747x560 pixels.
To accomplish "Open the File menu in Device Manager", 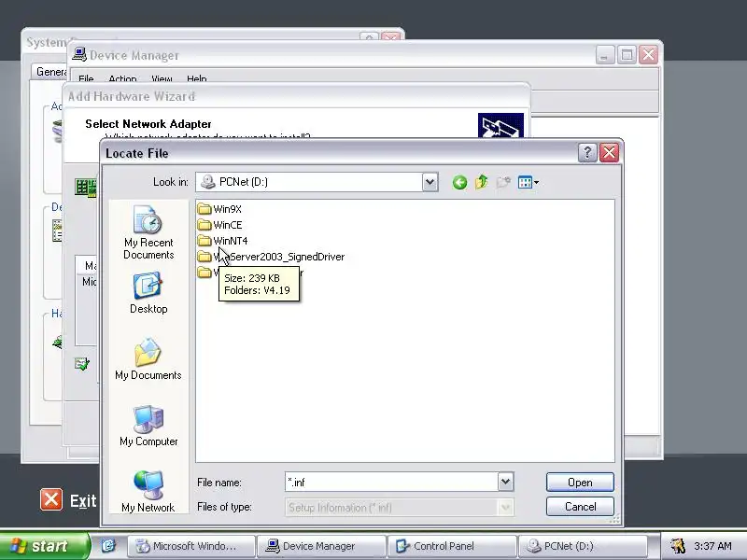I will click(x=86, y=78).
